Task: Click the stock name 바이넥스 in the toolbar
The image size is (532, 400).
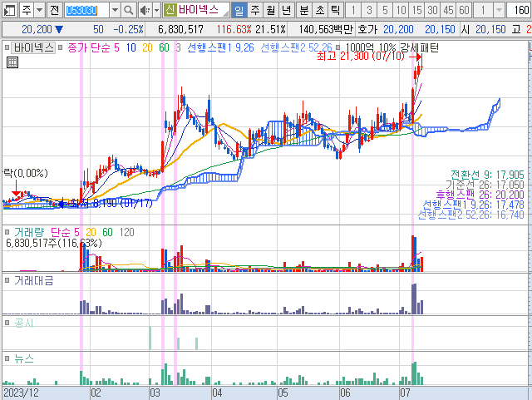Action: point(199,10)
